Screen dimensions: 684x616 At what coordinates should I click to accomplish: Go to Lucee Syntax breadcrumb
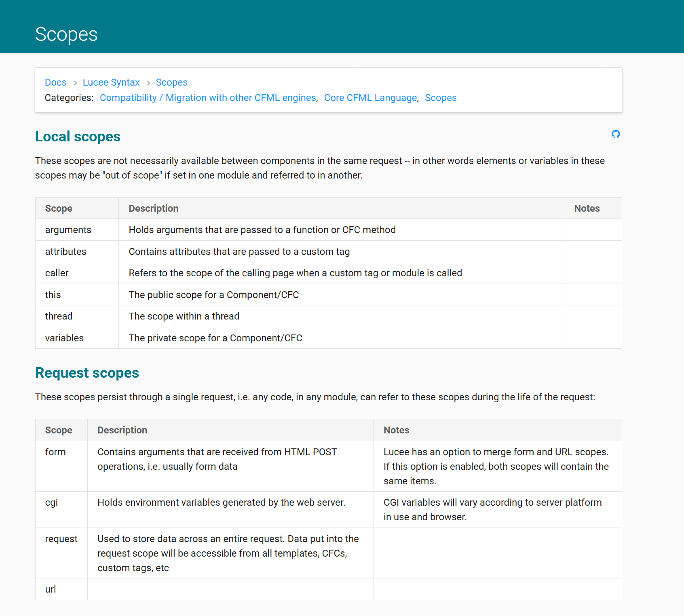click(111, 82)
